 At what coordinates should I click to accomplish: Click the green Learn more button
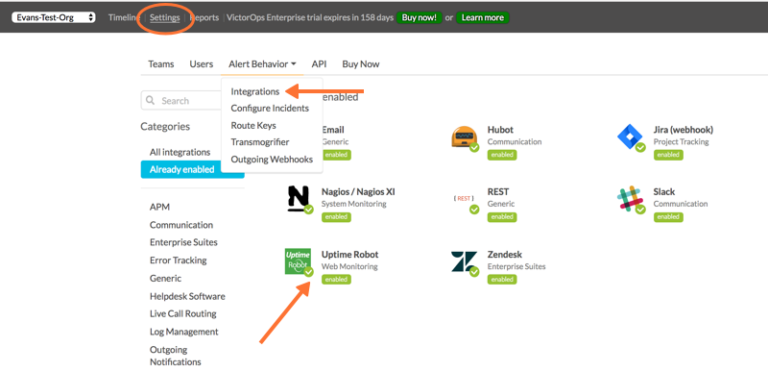coord(482,17)
